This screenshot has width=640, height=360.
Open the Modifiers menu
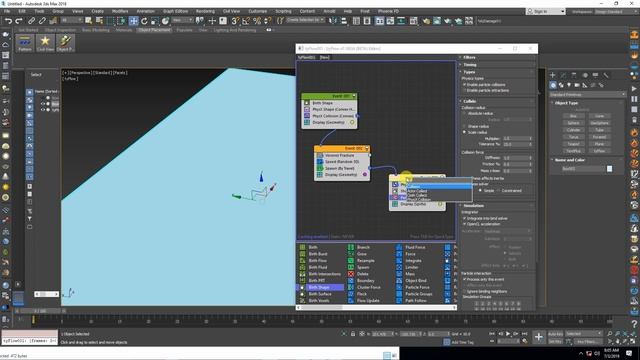tap(120, 11)
